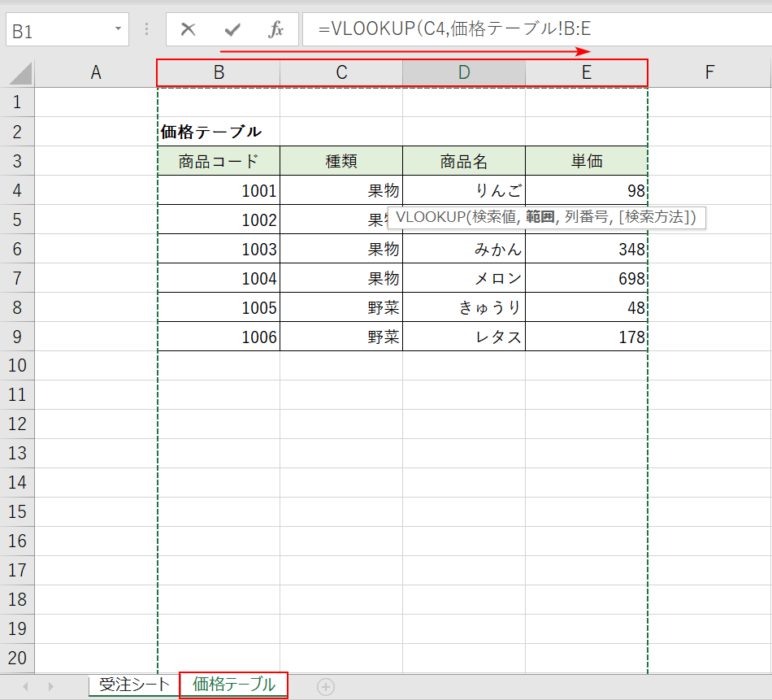Select the cell containing 1006
Image resolution: width=772 pixels, height=700 pixels.
pos(219,337)
